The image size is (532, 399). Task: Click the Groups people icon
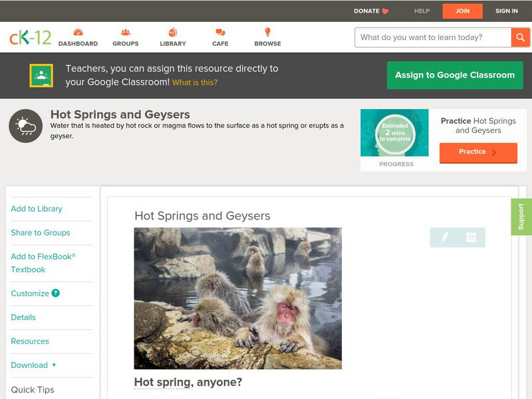(126, 32)
